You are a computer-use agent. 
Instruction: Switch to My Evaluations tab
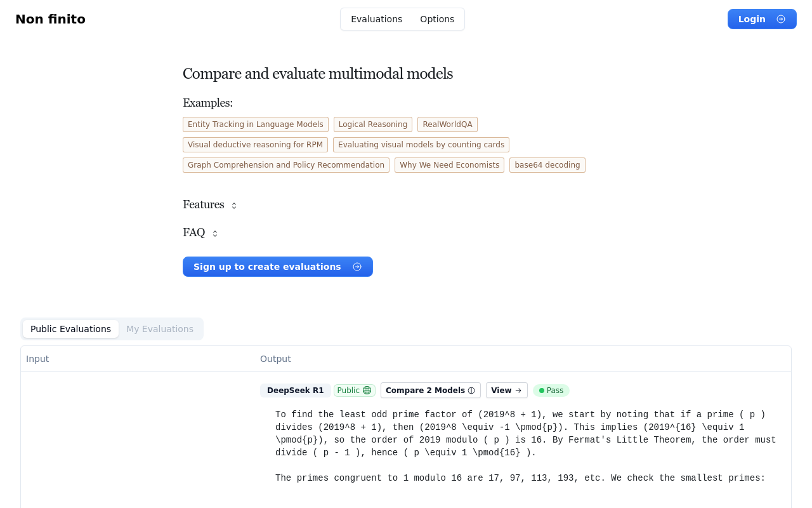tap(160, 329)
